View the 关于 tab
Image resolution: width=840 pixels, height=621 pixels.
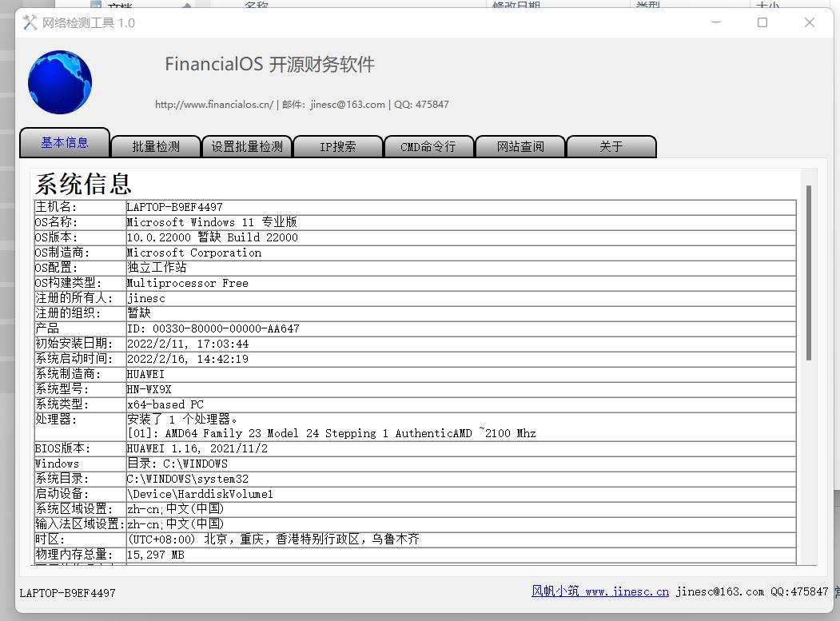611,146
